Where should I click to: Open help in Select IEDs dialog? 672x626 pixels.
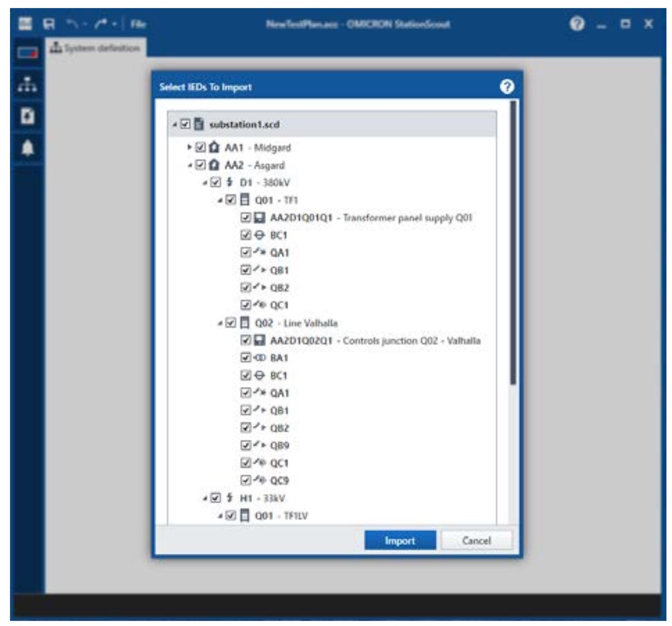[507, 87]
